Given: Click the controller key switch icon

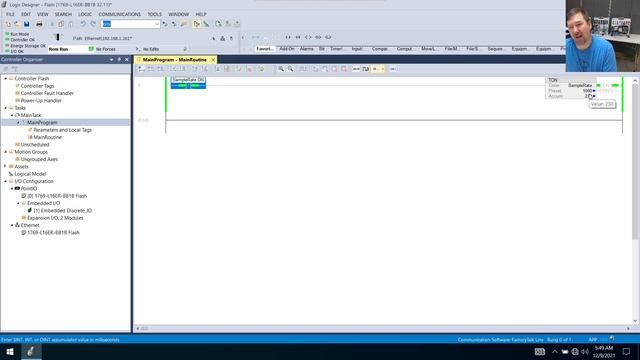Looking at the screenshot, I should [x=57, y=37].
